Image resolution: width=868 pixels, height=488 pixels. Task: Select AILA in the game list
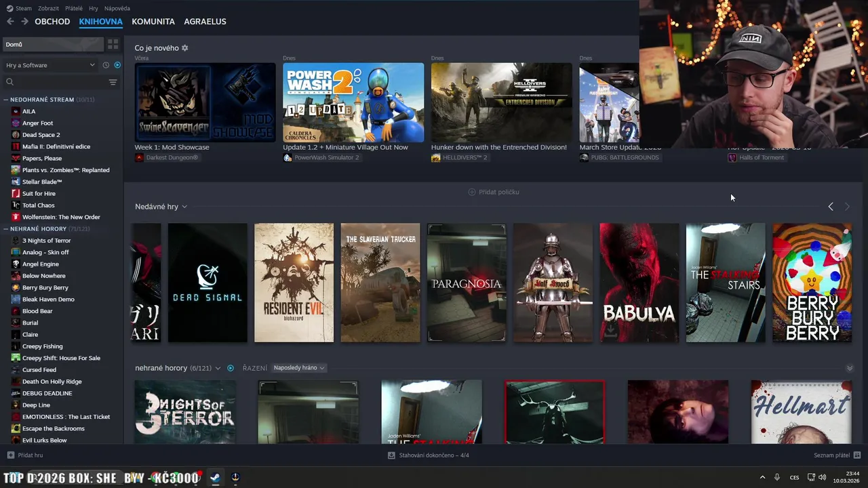(28, 111)
